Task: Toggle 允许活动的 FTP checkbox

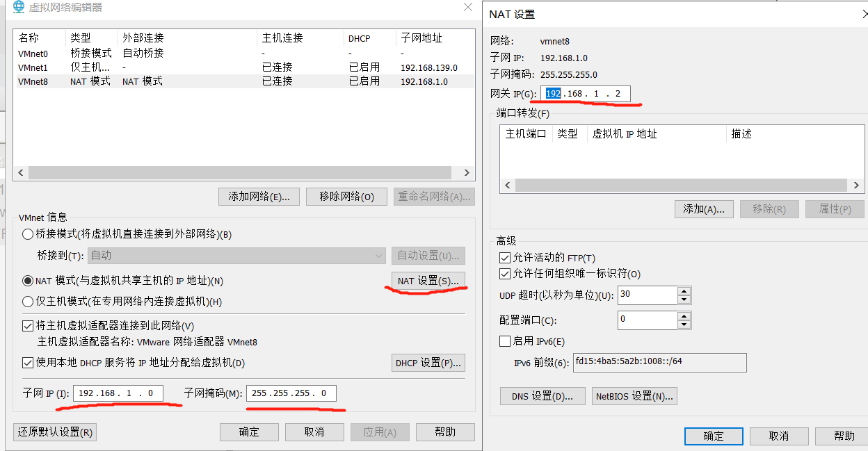Action: pos(505,258)
